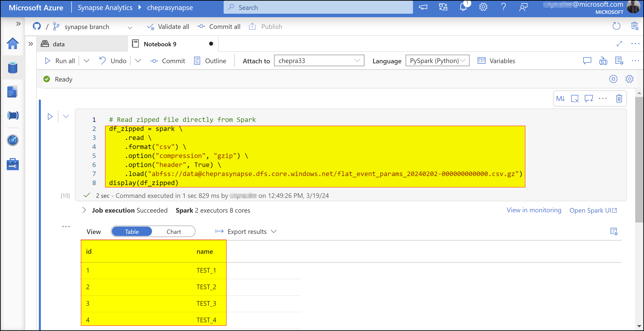The height and width of the screenshot is (331, 644).
Task: Open the Run all dropdown arrow
Action: pyautogui.click(x=87, y=61)
